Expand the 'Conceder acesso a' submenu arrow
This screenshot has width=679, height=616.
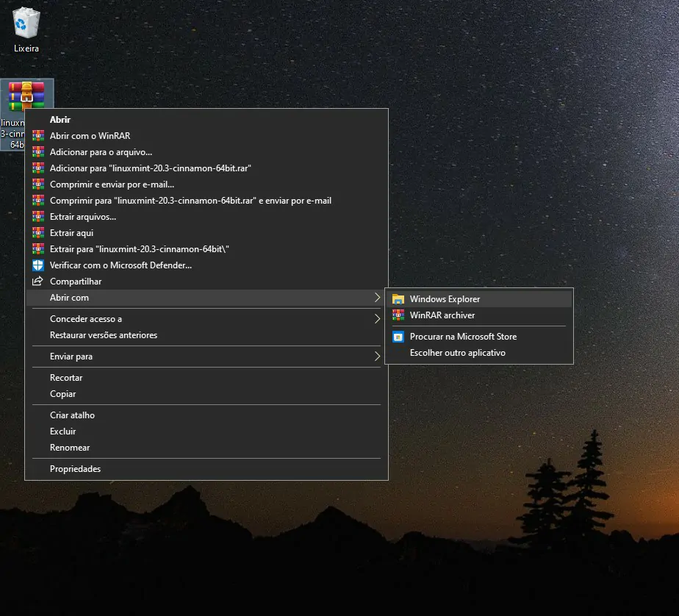pyautogui.click(x=377, y=319)
